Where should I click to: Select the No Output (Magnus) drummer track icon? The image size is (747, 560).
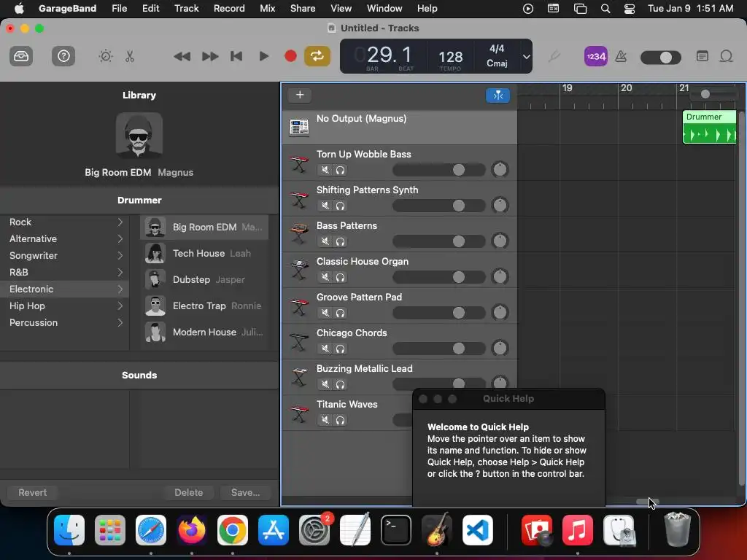(299, 127)
